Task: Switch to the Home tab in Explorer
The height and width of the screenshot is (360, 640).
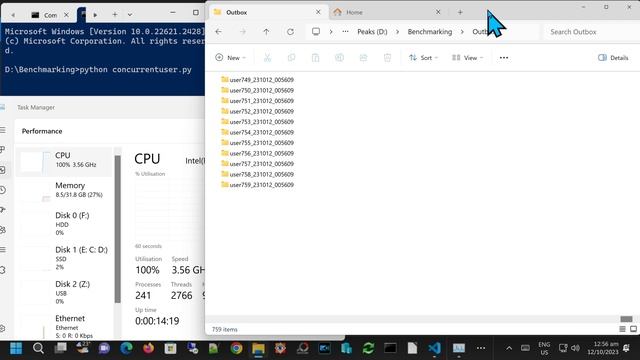Action: coord(387,12)
